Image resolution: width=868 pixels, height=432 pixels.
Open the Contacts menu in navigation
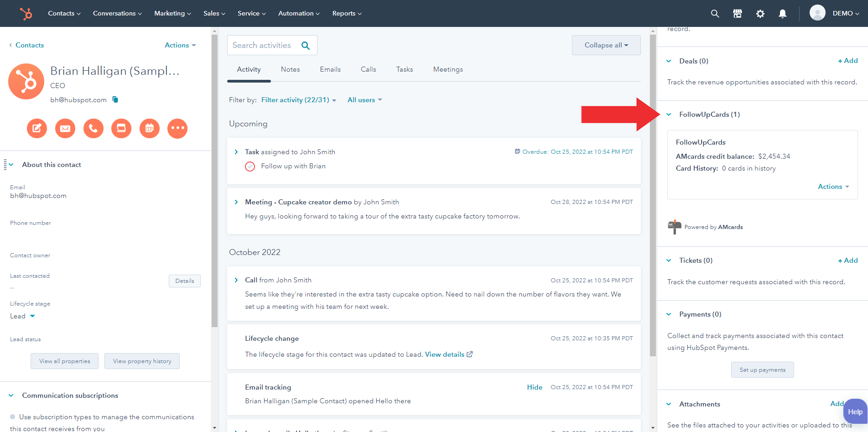point(64,13)
